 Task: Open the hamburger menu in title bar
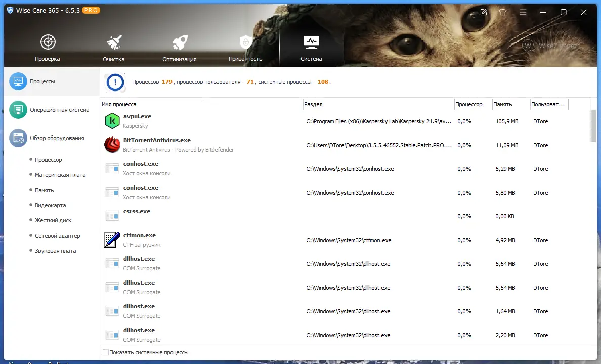click(523, 12)
